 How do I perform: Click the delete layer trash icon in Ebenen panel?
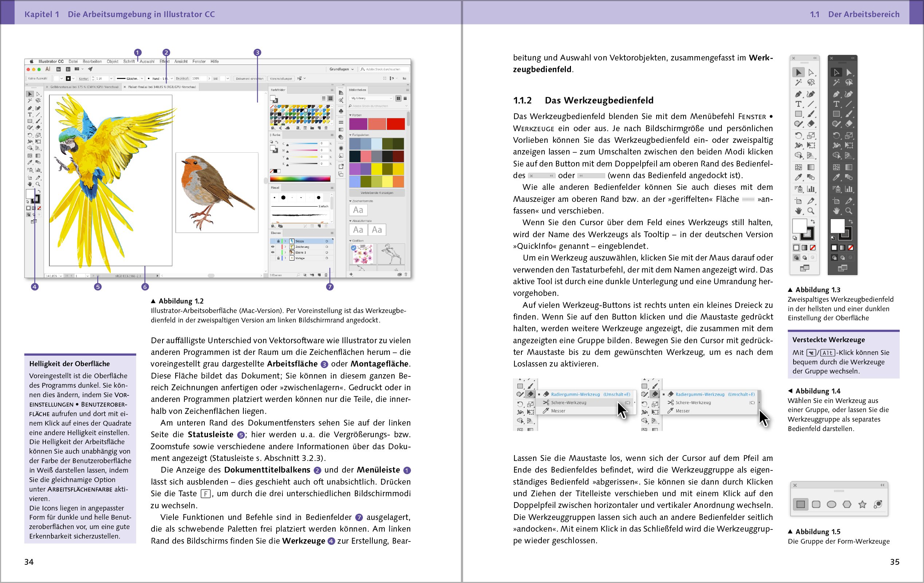click(326, 275)
